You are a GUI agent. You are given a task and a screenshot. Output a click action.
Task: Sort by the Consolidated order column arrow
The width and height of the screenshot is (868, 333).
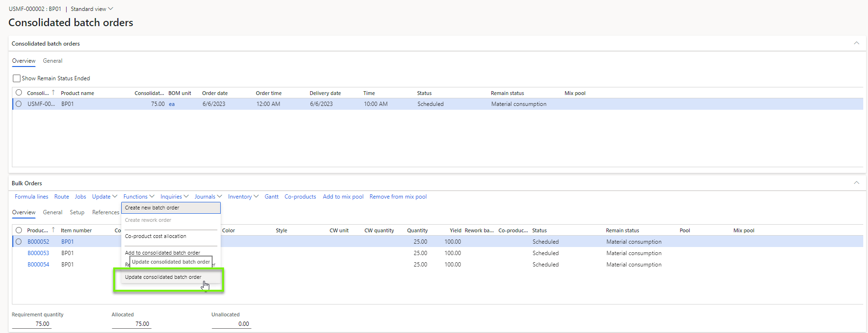53,93
